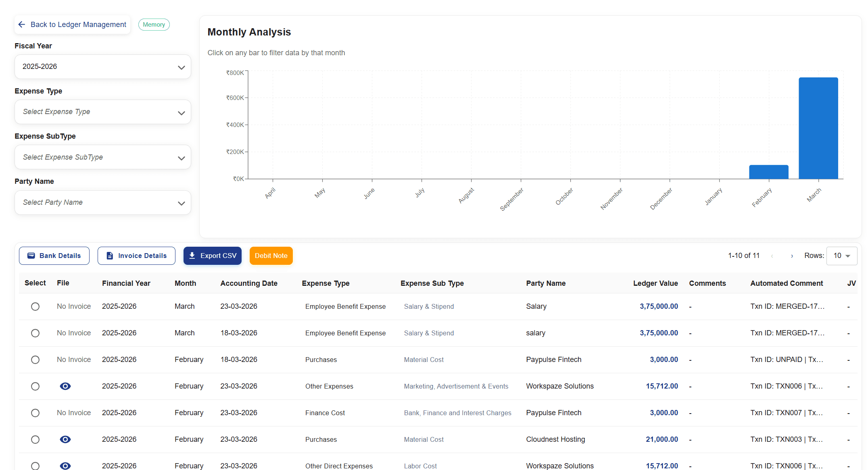Click the next page arrow
This screenshot has width=868, height=470.
click(x=792, y=256)
